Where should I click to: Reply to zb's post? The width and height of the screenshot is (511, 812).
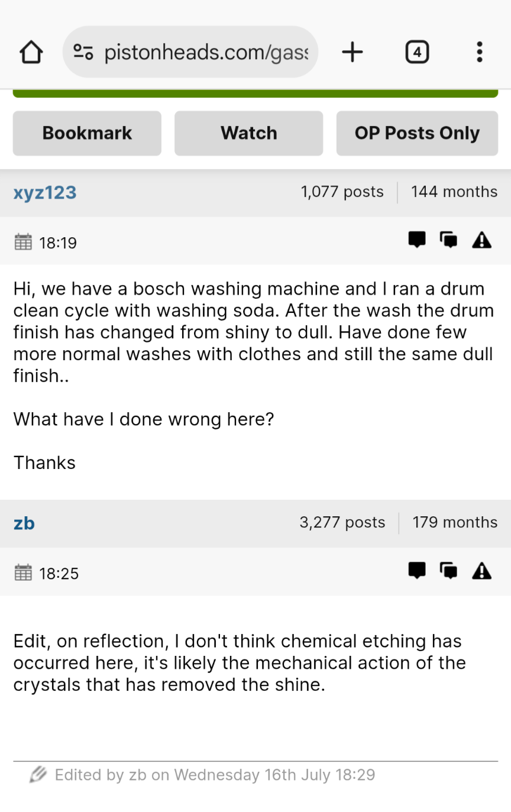coord(417,571)
